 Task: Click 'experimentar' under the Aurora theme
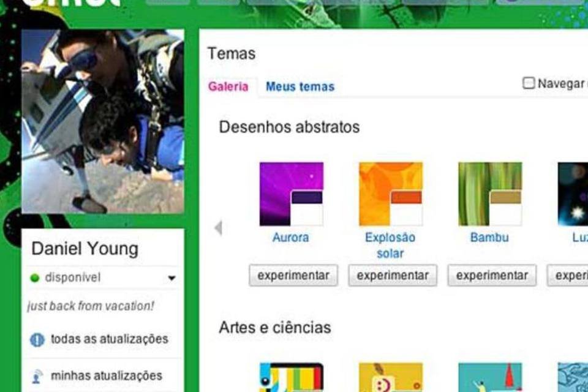coord(293,276)
